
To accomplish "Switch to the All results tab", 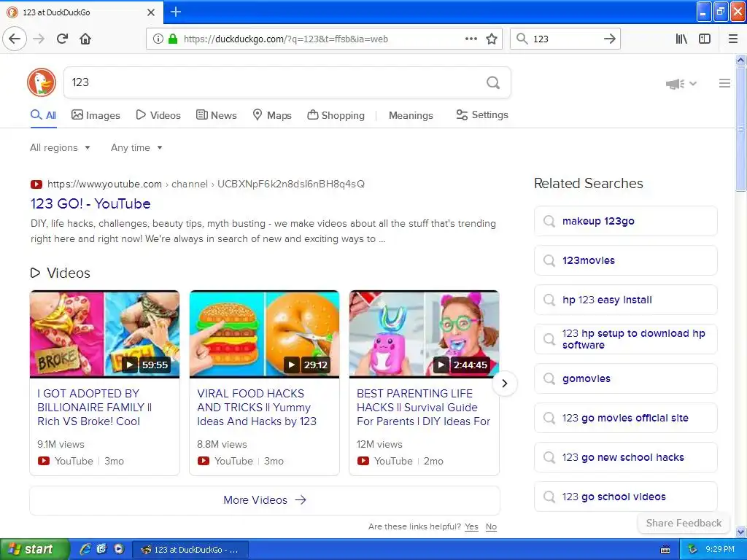I will point(43,115).
